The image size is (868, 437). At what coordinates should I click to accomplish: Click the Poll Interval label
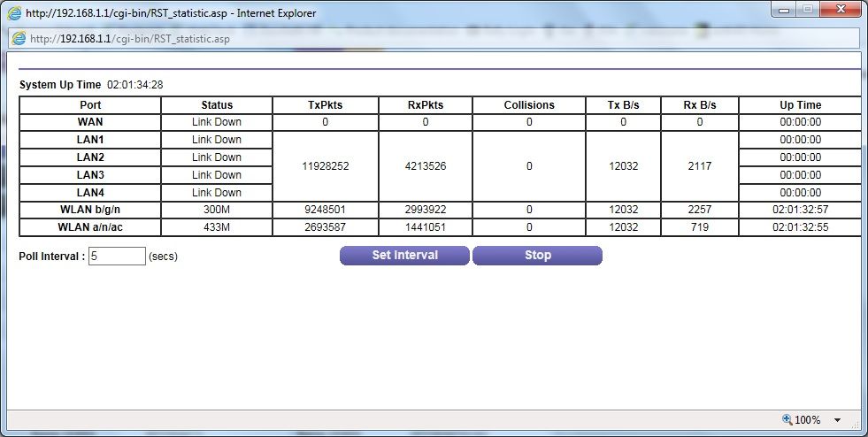(x=52, y=257)
